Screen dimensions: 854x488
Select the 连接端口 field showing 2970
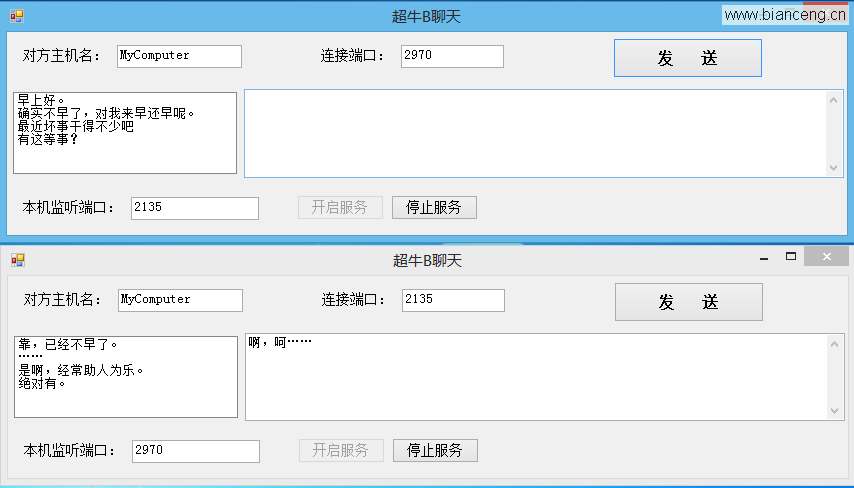coord(452,56)
